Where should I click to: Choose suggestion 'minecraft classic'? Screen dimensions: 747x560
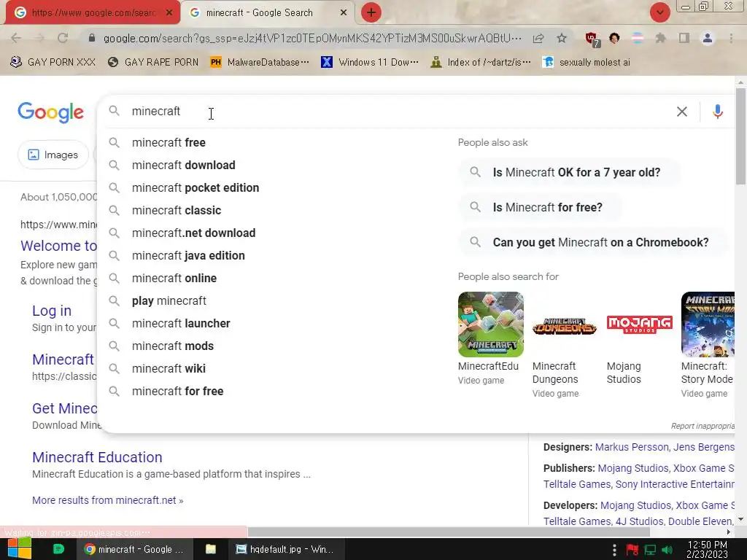click(x=177, y=211)
